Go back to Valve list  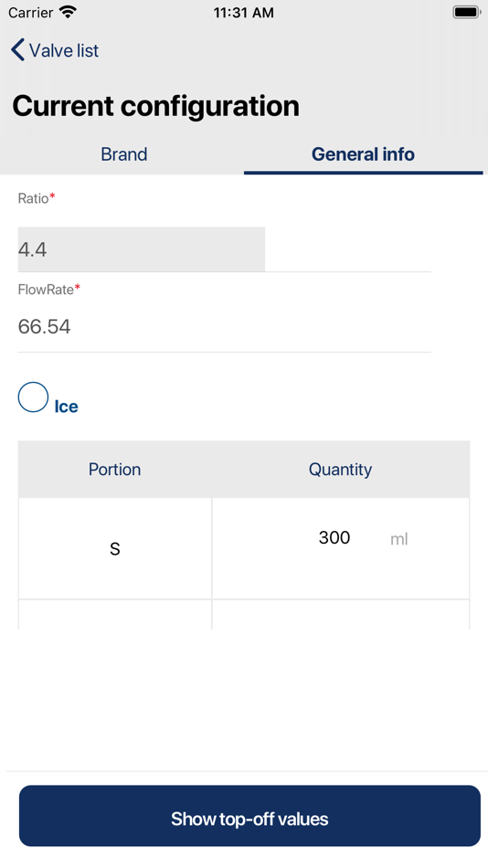coord(55,50)
